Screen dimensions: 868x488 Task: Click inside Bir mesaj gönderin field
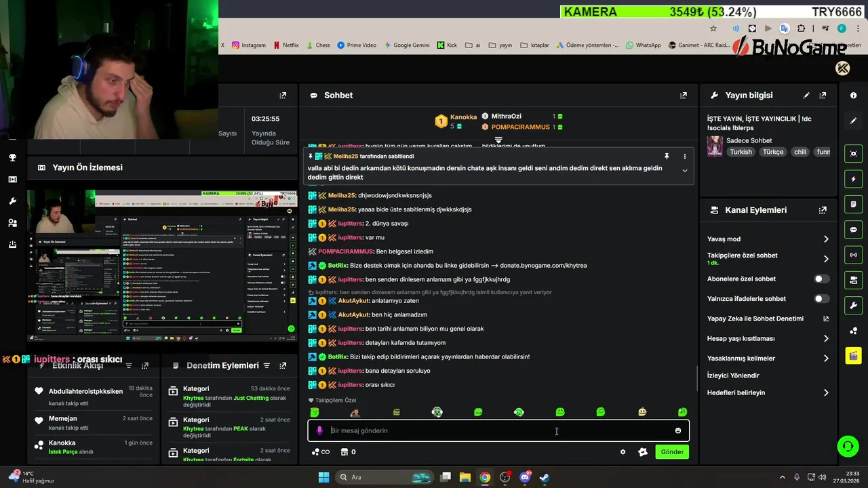click(498, 430)
